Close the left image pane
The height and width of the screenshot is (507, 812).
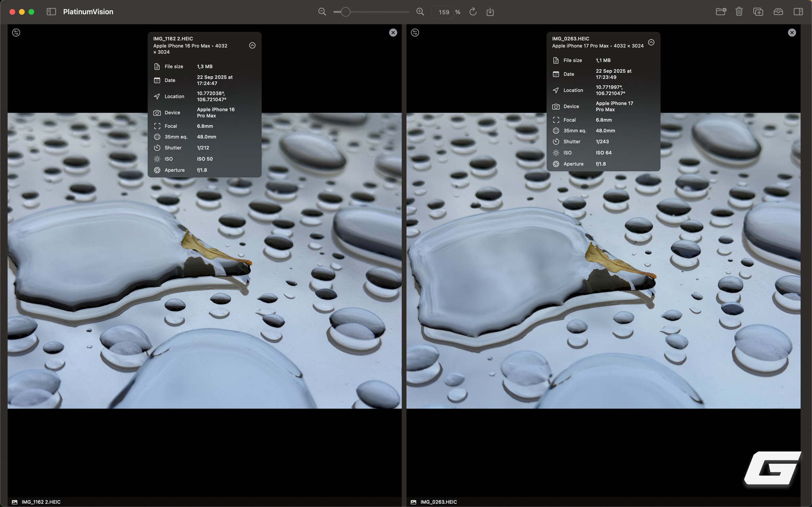(x=393, y=33)
